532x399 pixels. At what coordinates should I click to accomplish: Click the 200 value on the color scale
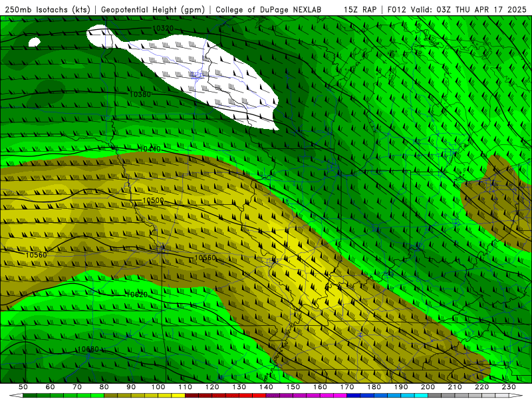pos(428,387)
